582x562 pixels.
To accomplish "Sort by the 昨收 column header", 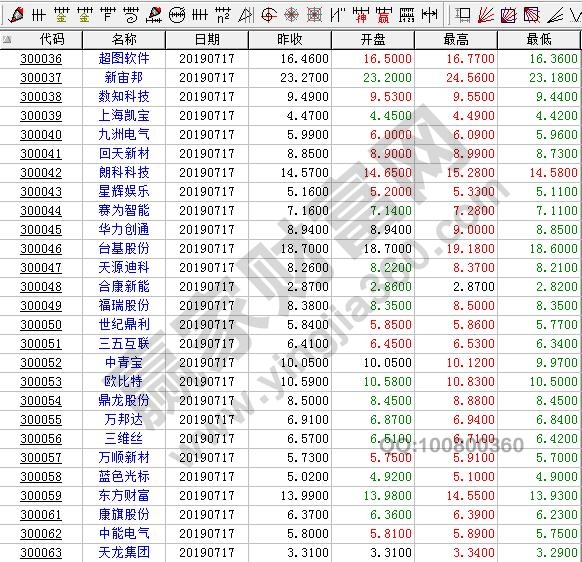I will coord(290,39).
